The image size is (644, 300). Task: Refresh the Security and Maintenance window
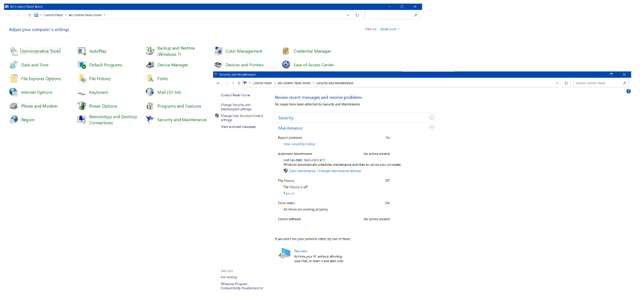(x=566, y=83)
